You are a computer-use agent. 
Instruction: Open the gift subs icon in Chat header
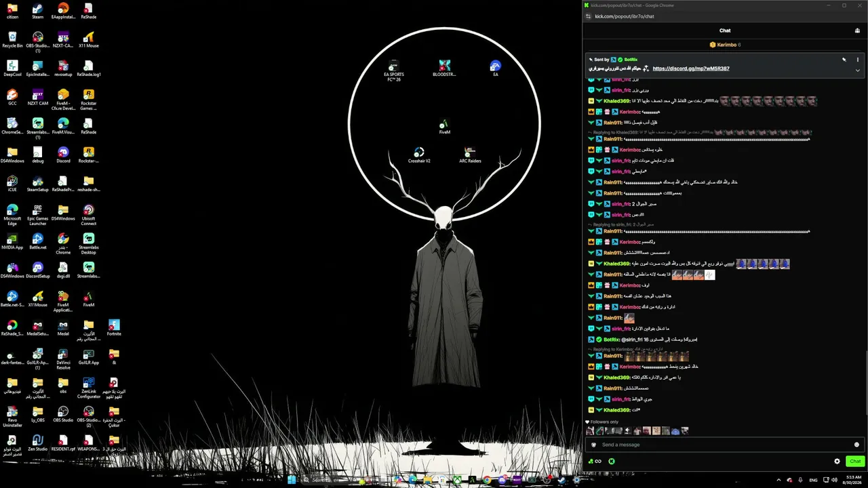[857, 30]
